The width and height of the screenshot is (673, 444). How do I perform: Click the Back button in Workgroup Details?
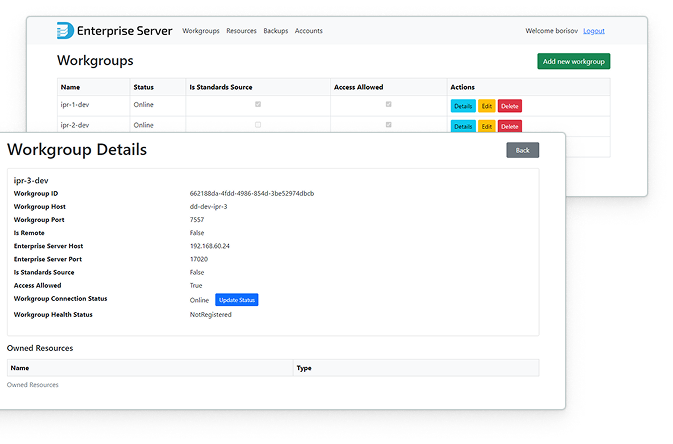pyautogui.click(x=522, y=150)
